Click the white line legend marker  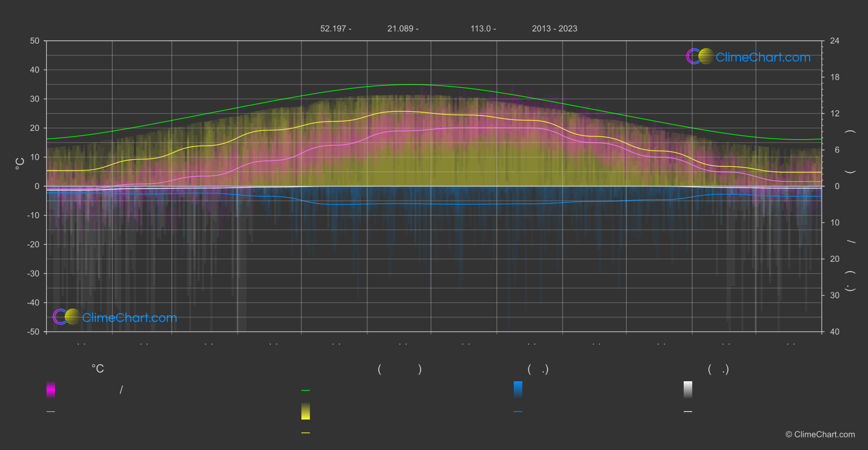pyautogui.click(x=688, y=412)
